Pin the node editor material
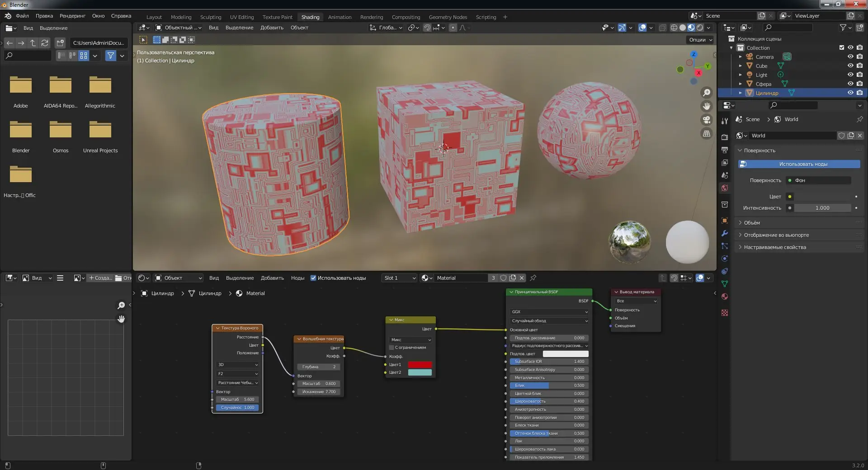The width and height of the screenshot is (868, 470). [x=533, y=278]
